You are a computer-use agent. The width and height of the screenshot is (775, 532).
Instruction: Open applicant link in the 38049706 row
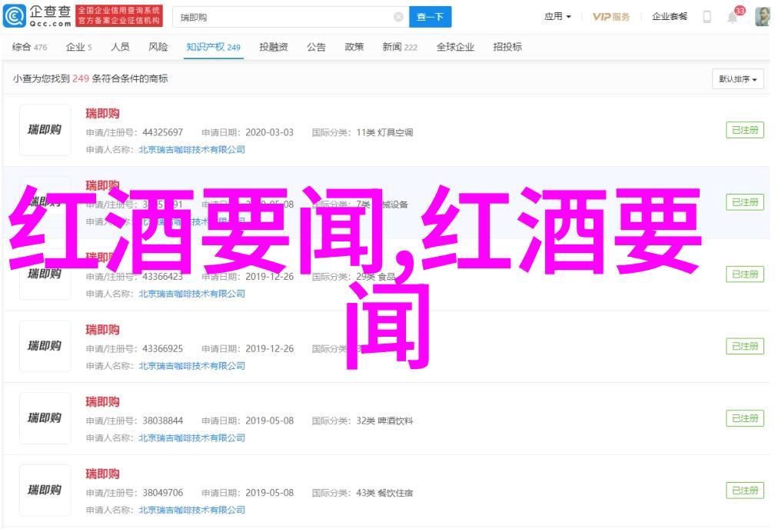tap(191, 510)
